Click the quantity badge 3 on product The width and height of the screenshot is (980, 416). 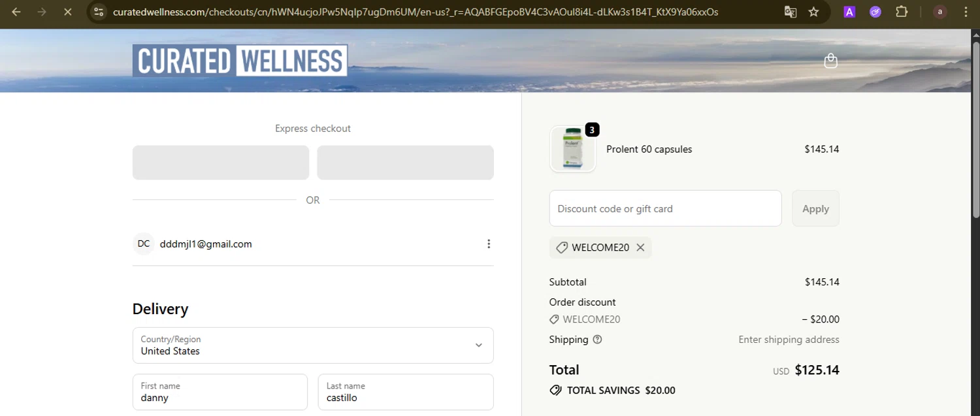click(592, 130)
